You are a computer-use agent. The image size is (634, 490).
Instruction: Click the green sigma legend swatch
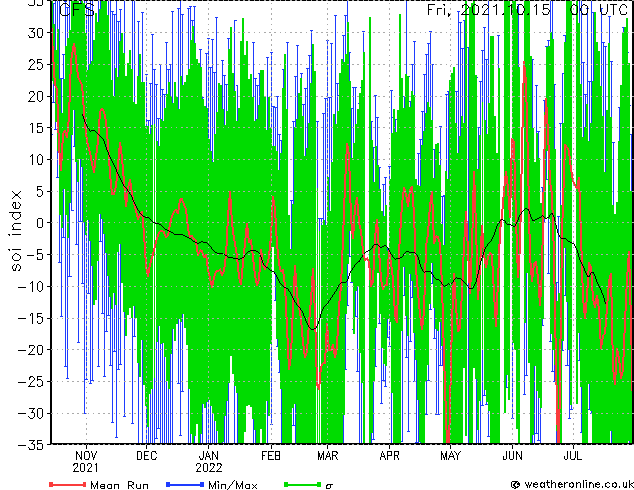pyautogui.click(x=302, y=484)
